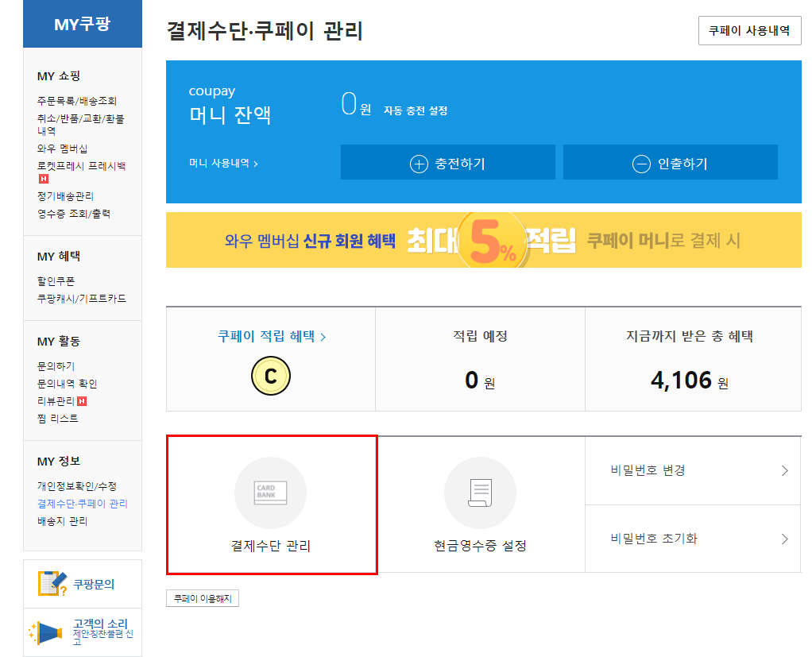
Task: Click the 비밀번호 초기화 row text
Action: [654, 539]
